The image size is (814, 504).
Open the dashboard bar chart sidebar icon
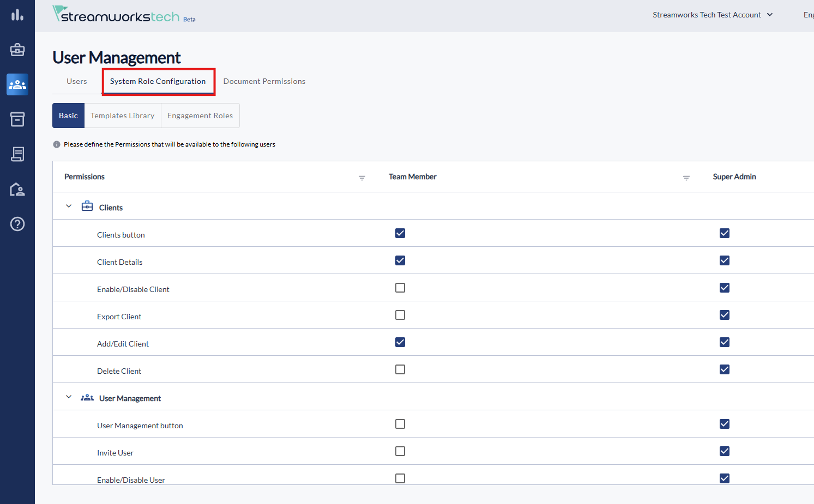pos(17,15)
